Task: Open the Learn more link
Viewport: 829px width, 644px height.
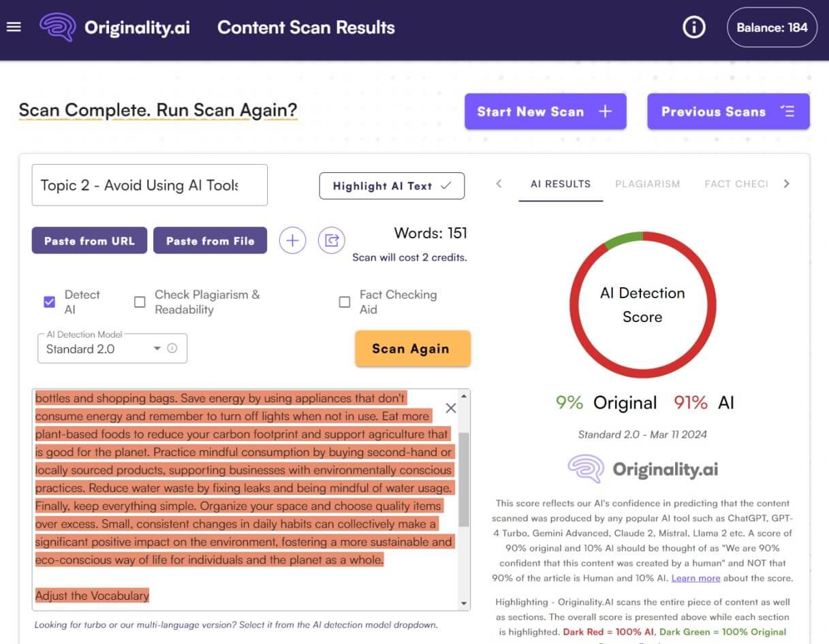Action: click(695, 578)
